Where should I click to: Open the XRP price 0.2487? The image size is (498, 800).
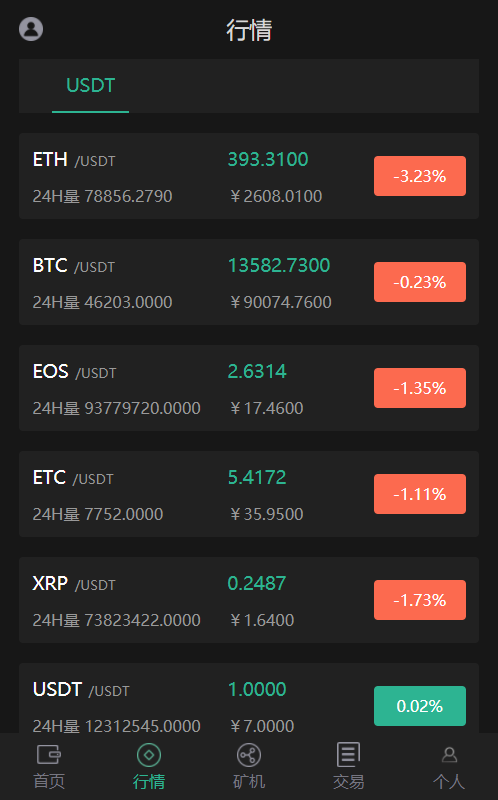tap(257, 583)
